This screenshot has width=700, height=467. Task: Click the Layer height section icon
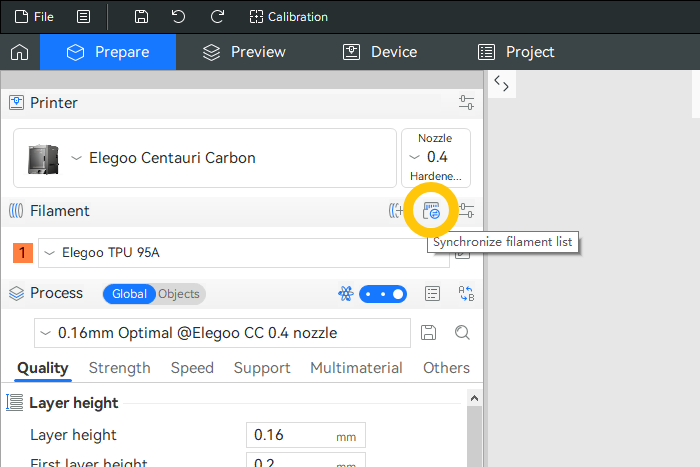[x=15, y=402]
